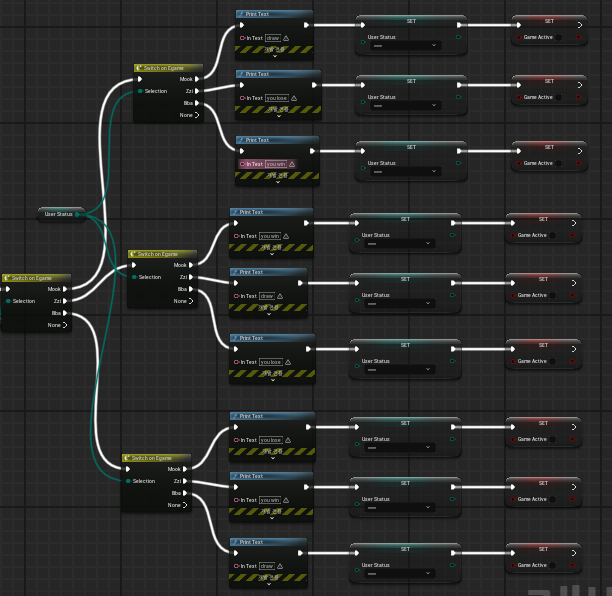
Task: Toggle the Game Active checkbox in the first row from top
Action: 559,37
